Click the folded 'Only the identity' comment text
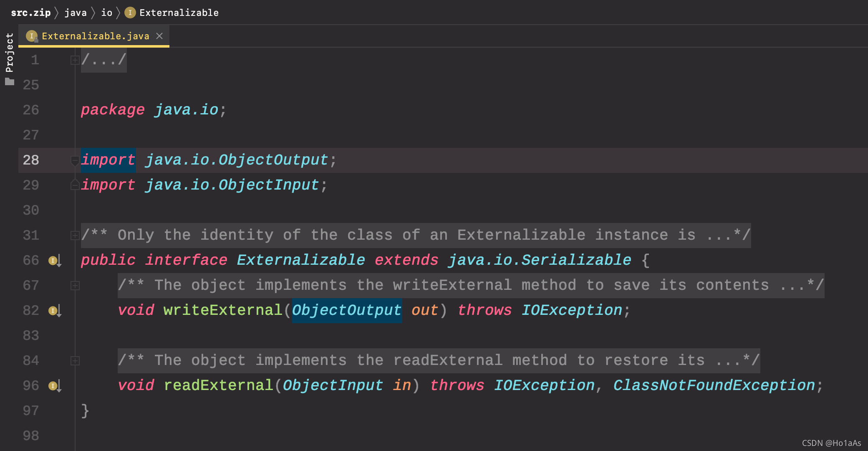 (416, 236)
